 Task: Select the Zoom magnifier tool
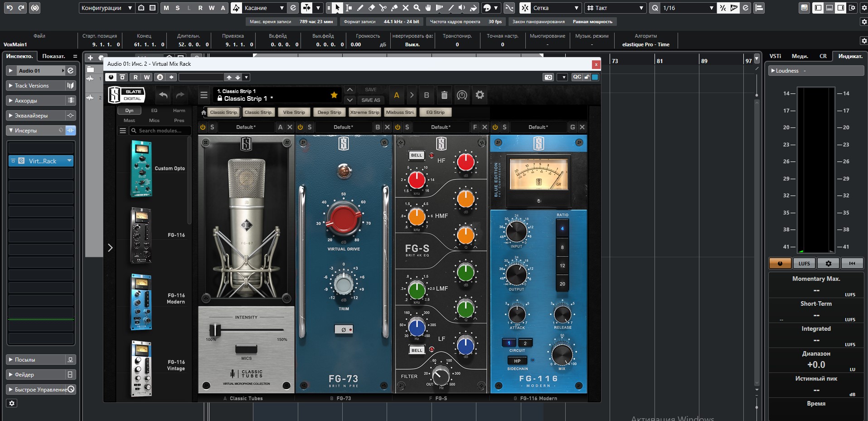click(x=417, y=8)
